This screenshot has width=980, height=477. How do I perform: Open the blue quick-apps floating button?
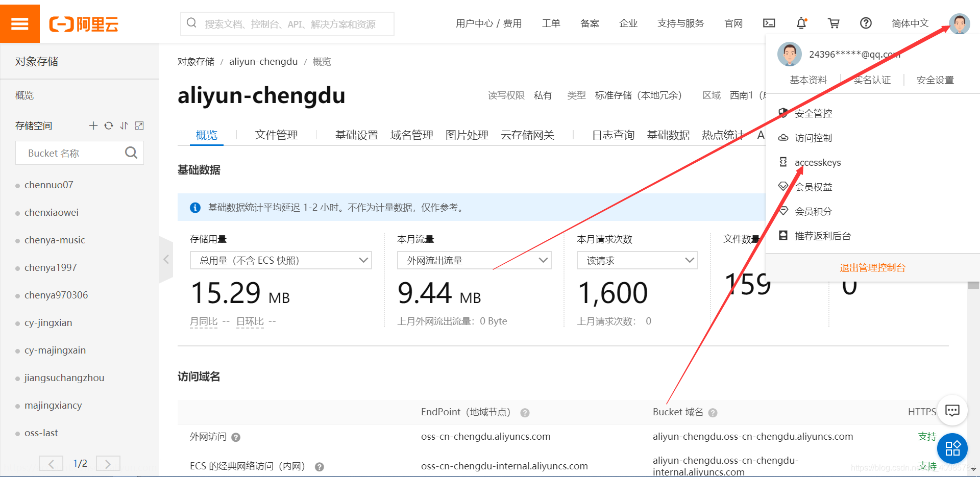[952, 448]
